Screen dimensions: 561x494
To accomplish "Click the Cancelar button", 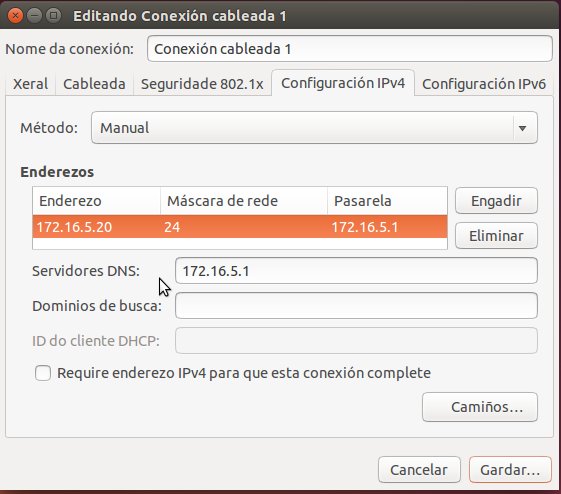I will click(x=419, y=470).
